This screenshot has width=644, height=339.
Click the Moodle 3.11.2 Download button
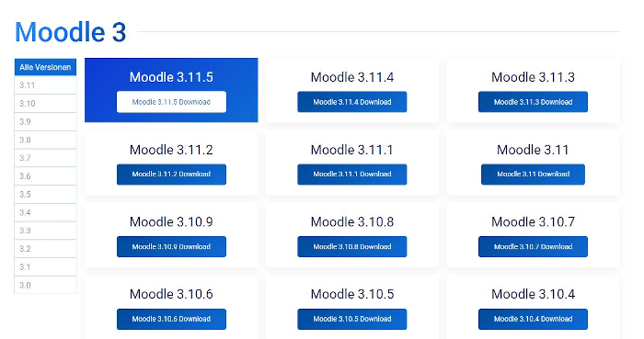[x=171, y=175]
